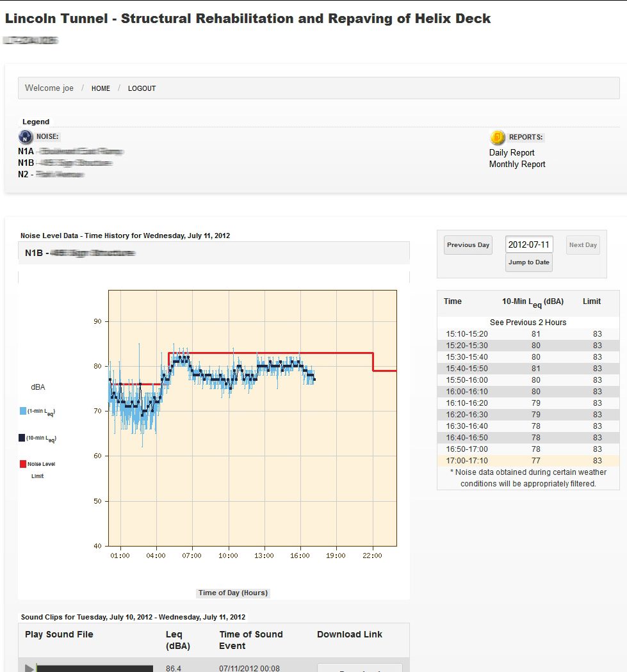This screenshot has height=672, width=627.
Task: Click the Jump to Date button
Action: [528, 262]
